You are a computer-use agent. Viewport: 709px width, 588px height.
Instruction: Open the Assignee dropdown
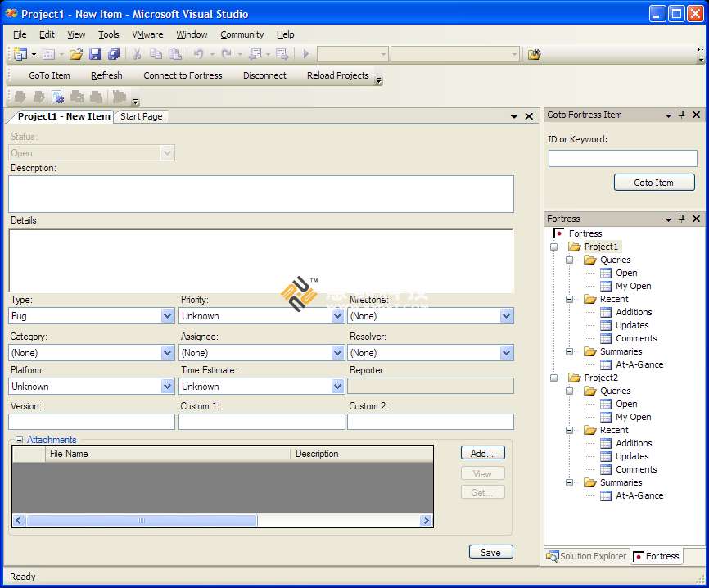(337, 352)
